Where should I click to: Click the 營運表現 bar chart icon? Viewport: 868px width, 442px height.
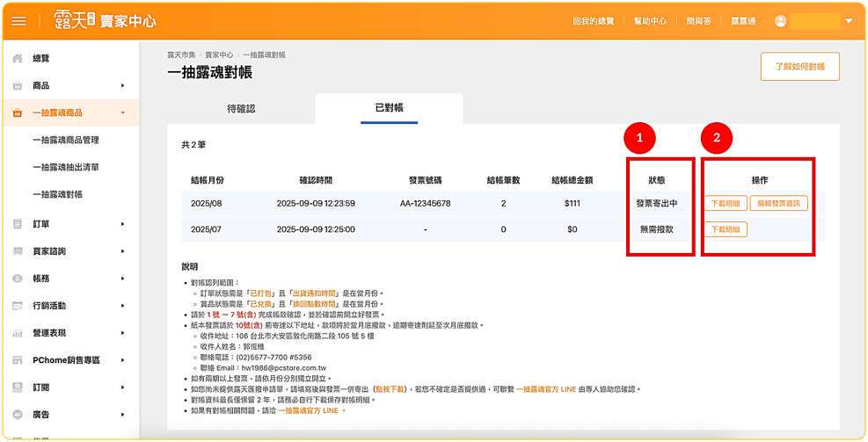pos(18,333)
